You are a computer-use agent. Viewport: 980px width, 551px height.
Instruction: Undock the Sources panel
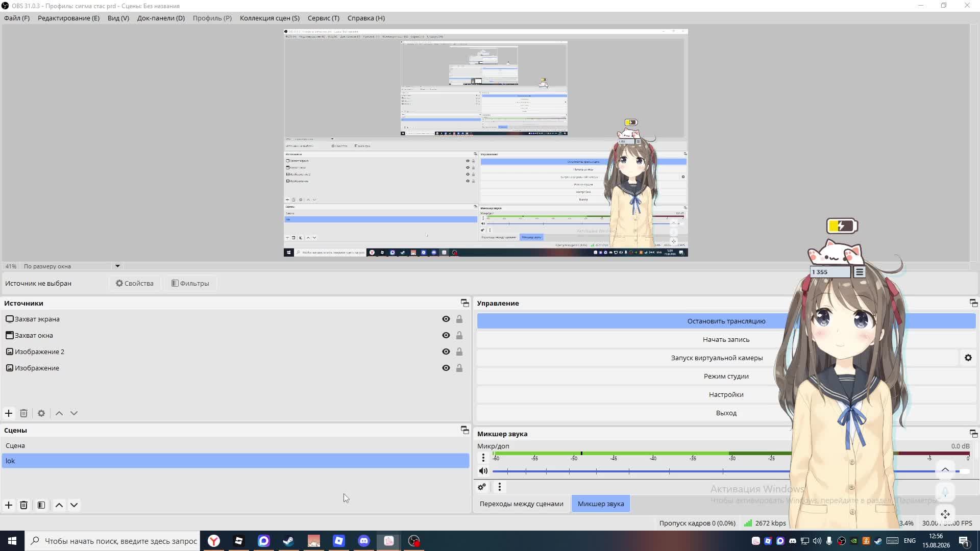pos(464,303)
